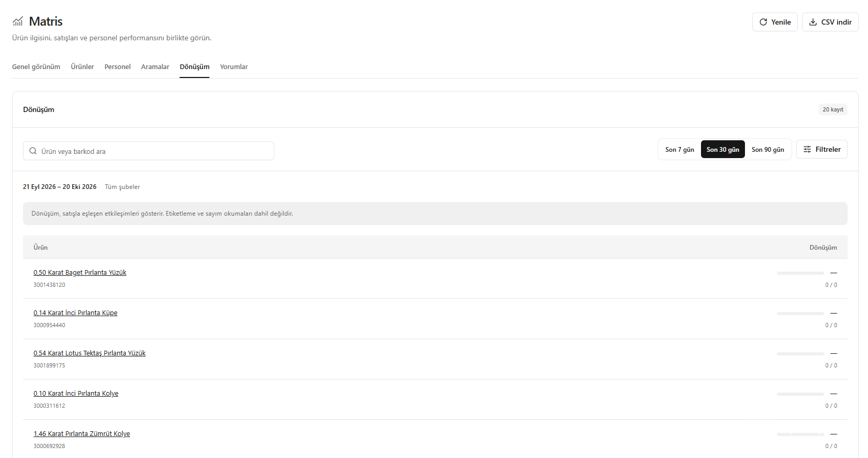This screenshot has width=868, height=458.
Task: Click the Matris chart logo icon
Action: 18,21
